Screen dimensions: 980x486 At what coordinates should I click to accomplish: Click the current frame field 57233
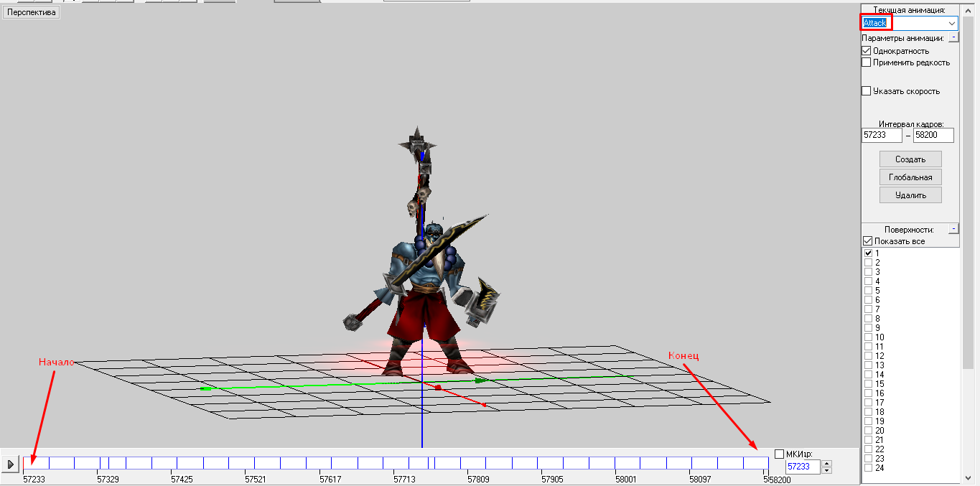[801, 467]
